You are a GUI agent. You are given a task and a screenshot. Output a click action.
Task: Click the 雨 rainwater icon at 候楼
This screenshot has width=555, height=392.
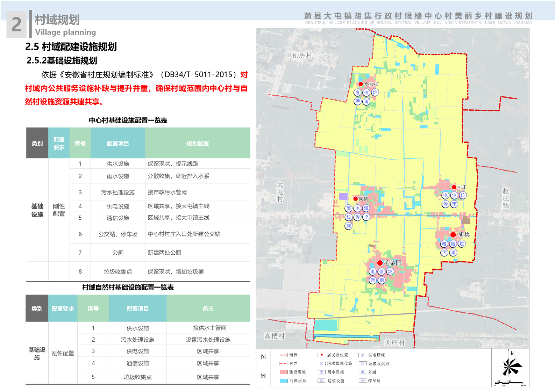coord(348,208)
